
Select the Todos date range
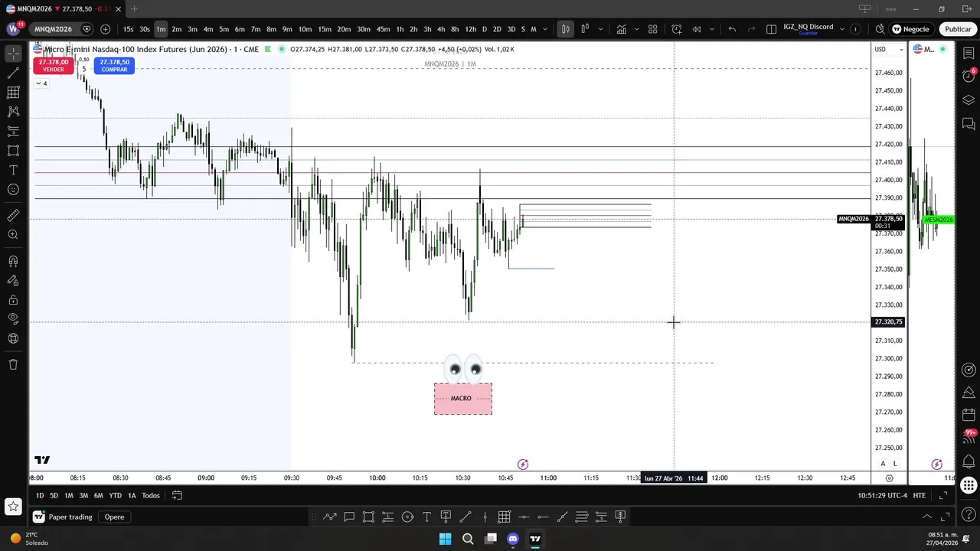(151, 495)
